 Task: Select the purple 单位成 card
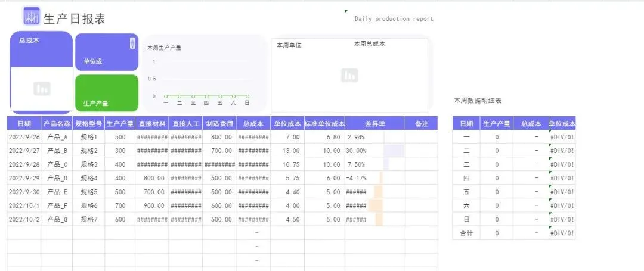click(x=107, y=52)
